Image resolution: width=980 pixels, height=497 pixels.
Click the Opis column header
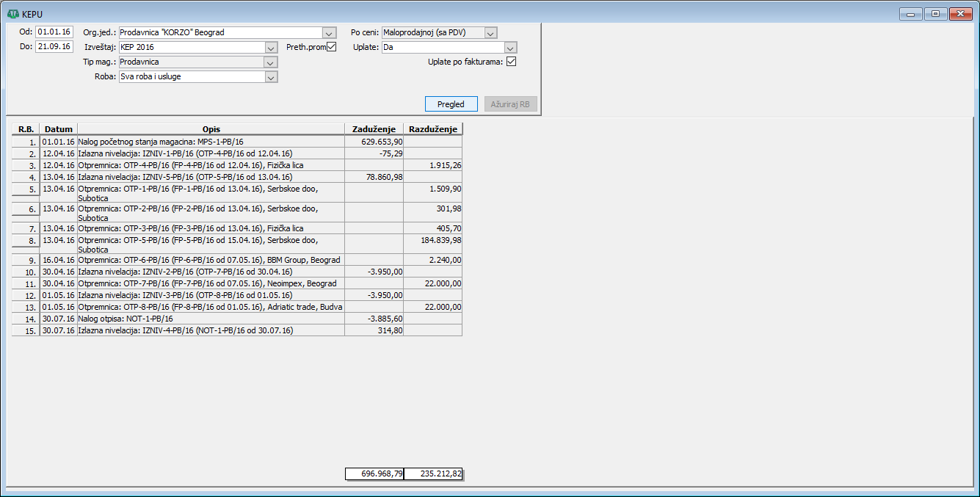(x=211, y=129)
